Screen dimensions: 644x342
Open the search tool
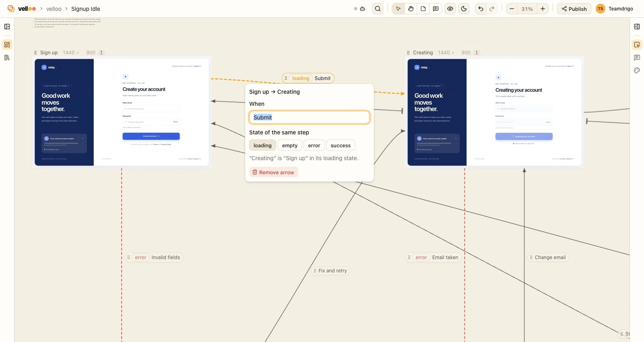(x=378, y=8)
